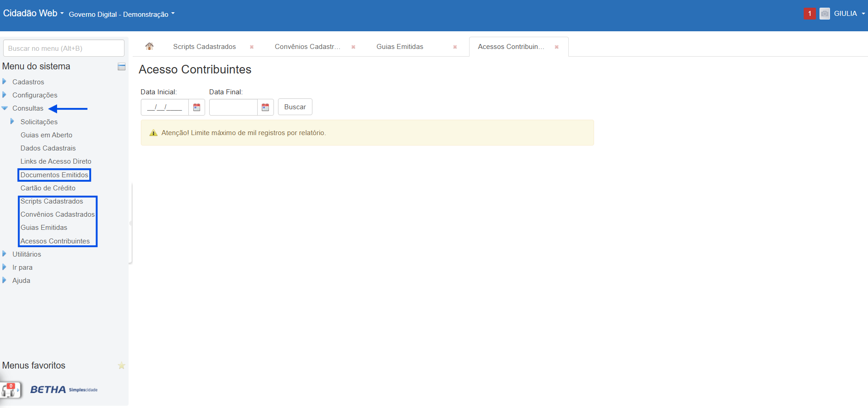The width and height of the screenshot is (868, 408).
Task: Click the favorites star icon
Action: 121,365
